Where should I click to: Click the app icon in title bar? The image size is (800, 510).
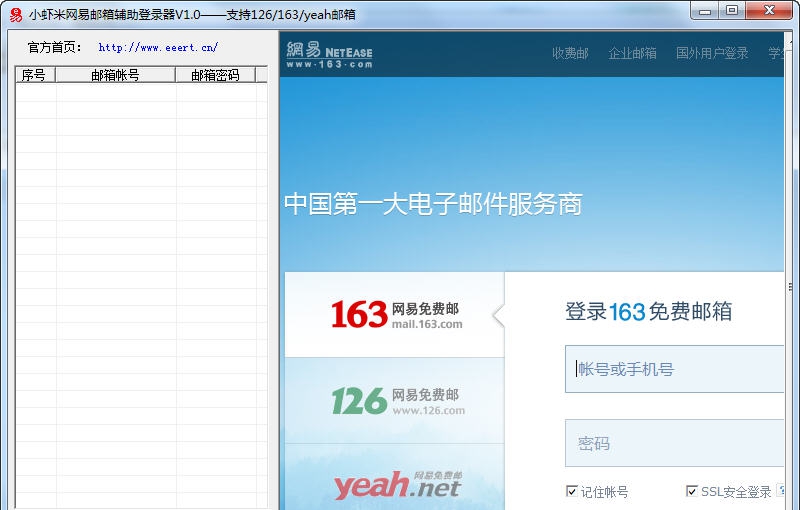(16, 14)
